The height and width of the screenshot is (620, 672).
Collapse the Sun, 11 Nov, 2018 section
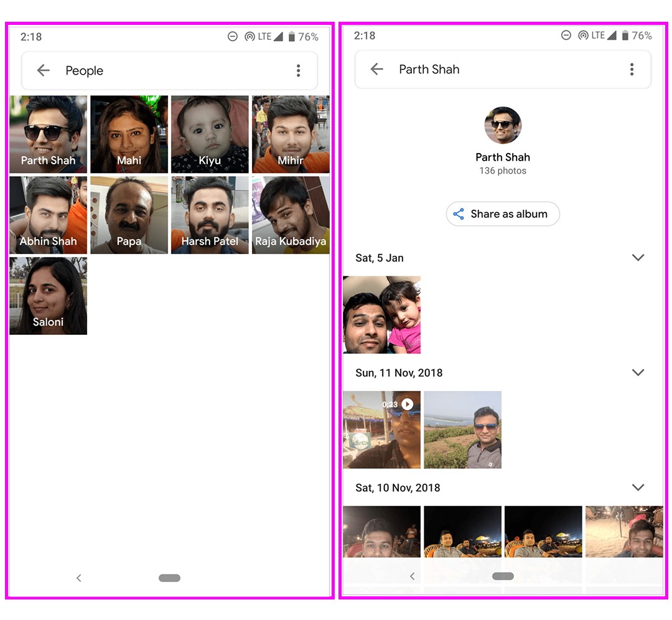click(x=638, y=372)
